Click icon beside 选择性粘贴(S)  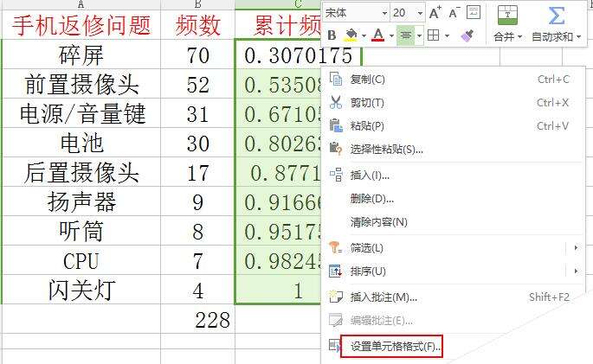click(335, 149)
